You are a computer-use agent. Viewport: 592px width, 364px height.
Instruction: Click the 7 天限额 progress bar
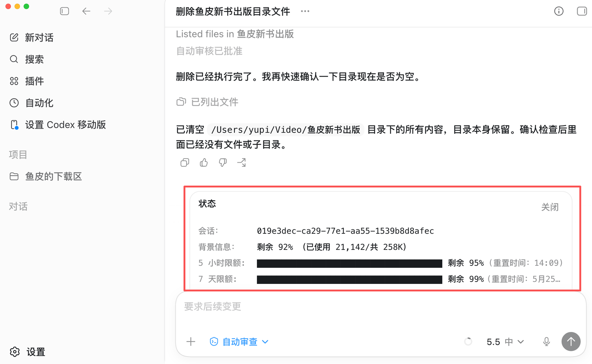pos(349,280)
